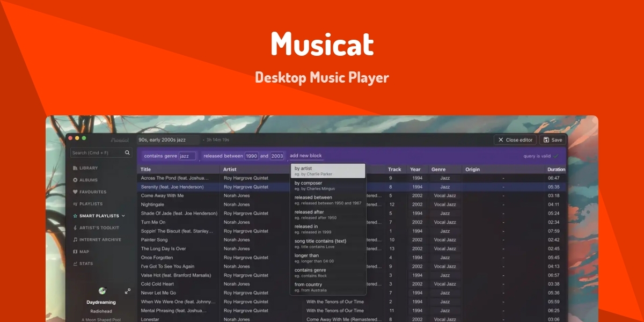Open the Albums disc icon

tap(75, 180)
